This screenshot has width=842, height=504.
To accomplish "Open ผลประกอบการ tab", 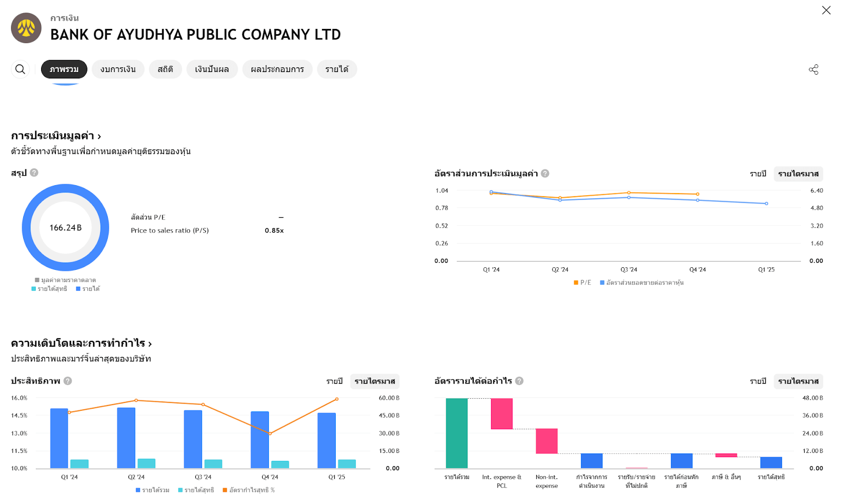I will pos(277,69).
